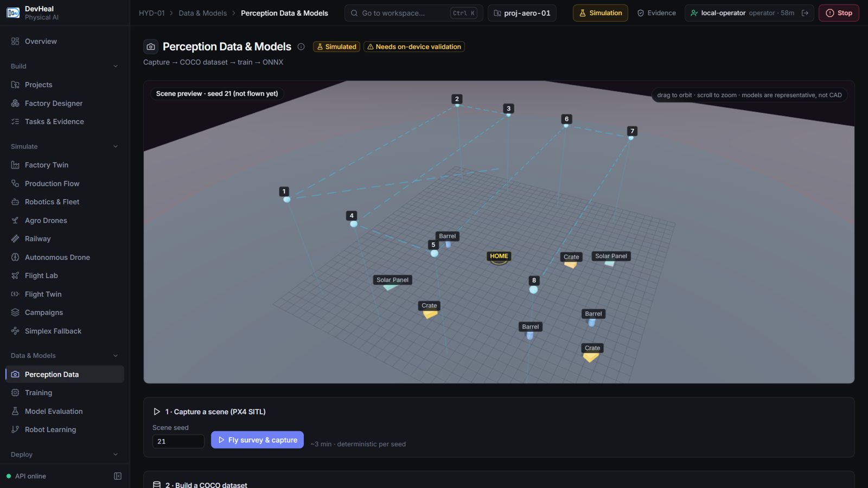The width and height of the screenshot is (868, 488).
Task: Click Data & Models breadcrumb link
Action: point(203,13)
